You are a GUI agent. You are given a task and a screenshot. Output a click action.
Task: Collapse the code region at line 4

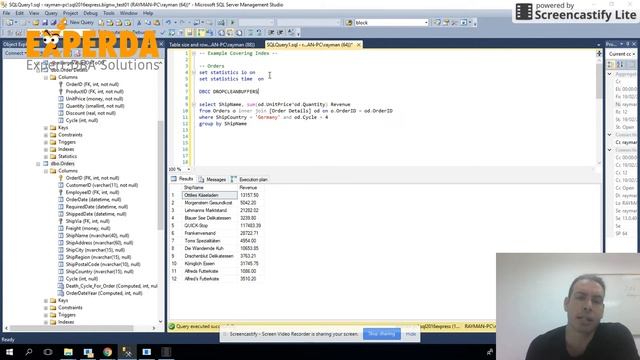point(194,72)
